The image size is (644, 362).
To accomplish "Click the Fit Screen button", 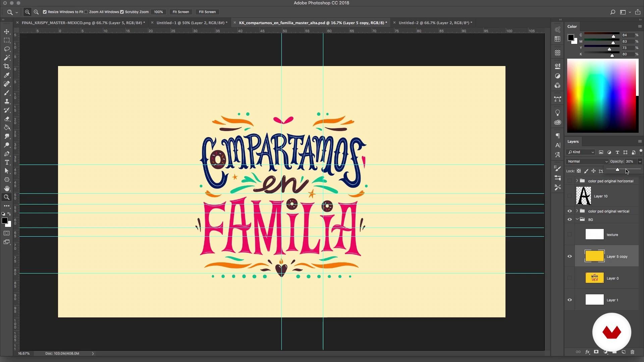I will click(181, 12).
